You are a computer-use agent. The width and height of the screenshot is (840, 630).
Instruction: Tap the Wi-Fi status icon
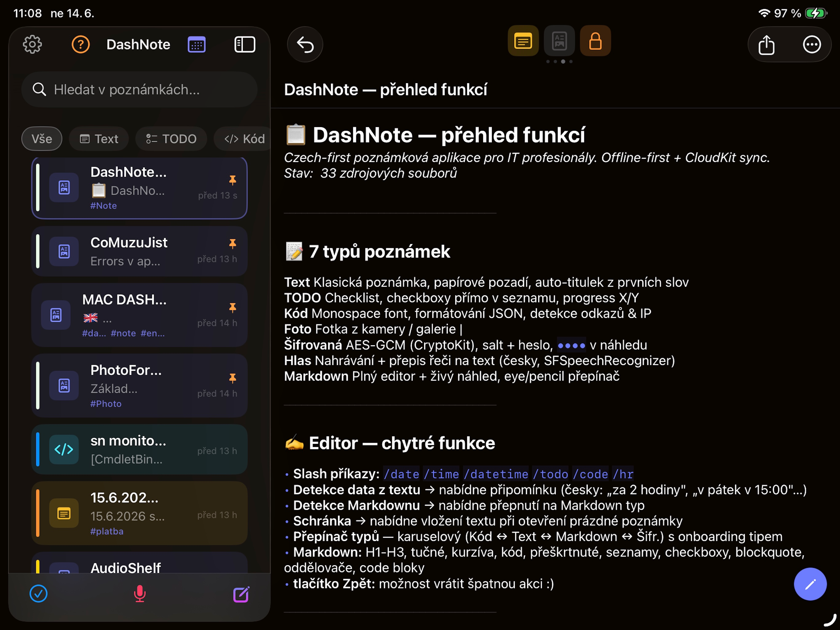coord(764,13)
